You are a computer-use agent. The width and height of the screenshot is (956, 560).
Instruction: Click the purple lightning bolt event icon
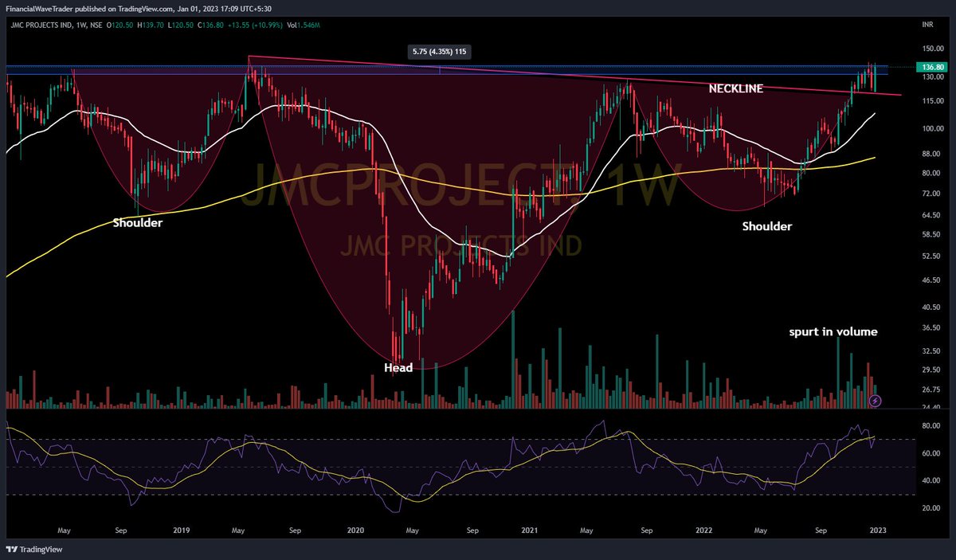click(x=875, y=401)
